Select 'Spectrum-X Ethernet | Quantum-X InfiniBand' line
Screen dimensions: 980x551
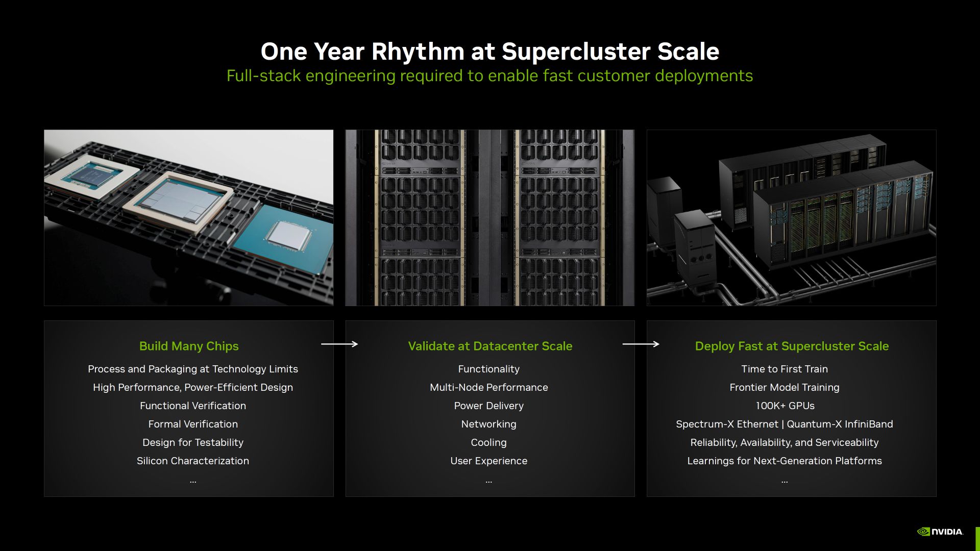tap(785, 424)
